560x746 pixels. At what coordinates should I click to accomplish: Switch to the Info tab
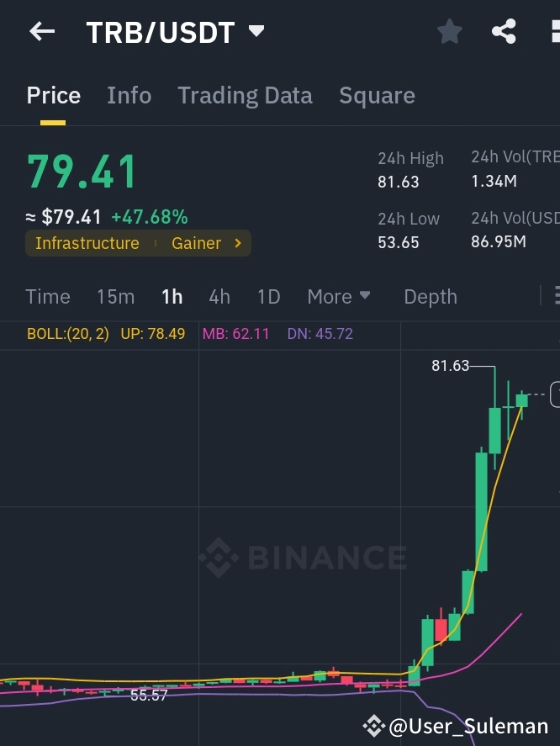point(129,95)
